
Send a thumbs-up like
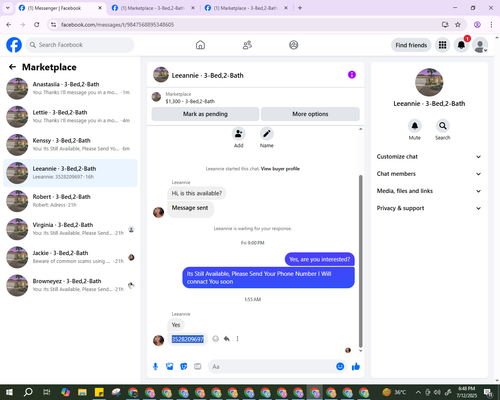356,367
